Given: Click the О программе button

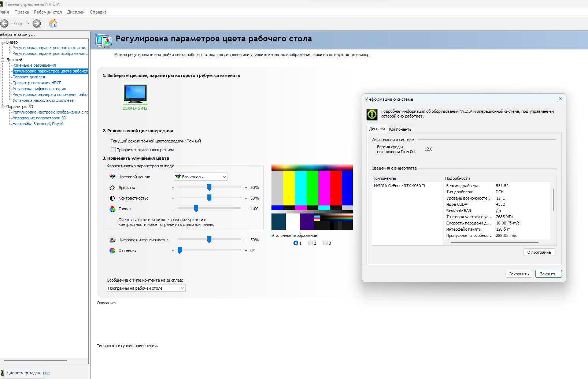Looking at the screenshot, I should click(x=539, y=252).
